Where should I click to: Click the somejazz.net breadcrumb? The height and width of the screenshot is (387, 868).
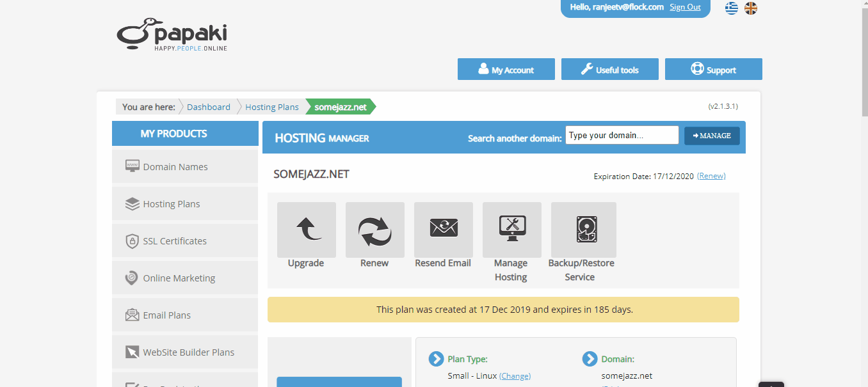pyautogui.click(x=341, y=107)
